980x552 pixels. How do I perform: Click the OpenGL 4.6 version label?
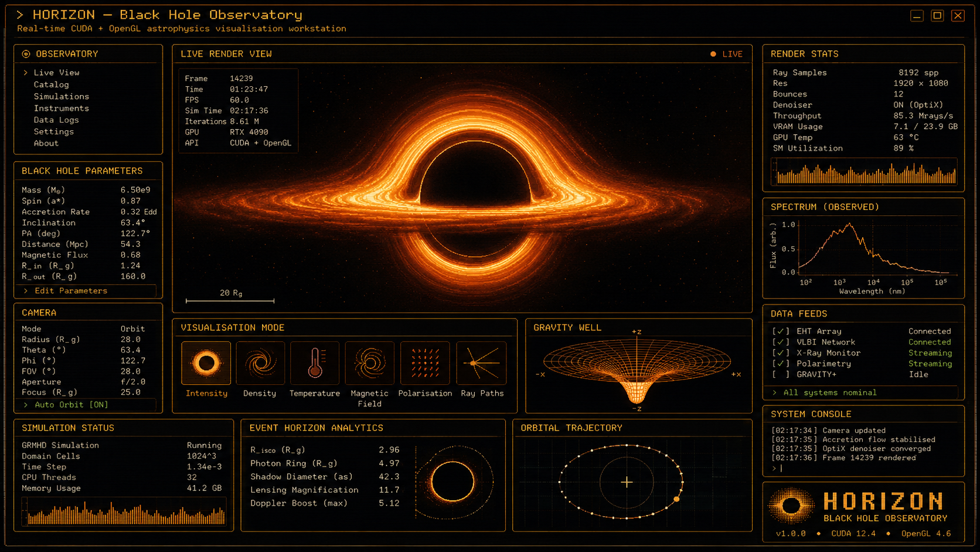(926, 534)
